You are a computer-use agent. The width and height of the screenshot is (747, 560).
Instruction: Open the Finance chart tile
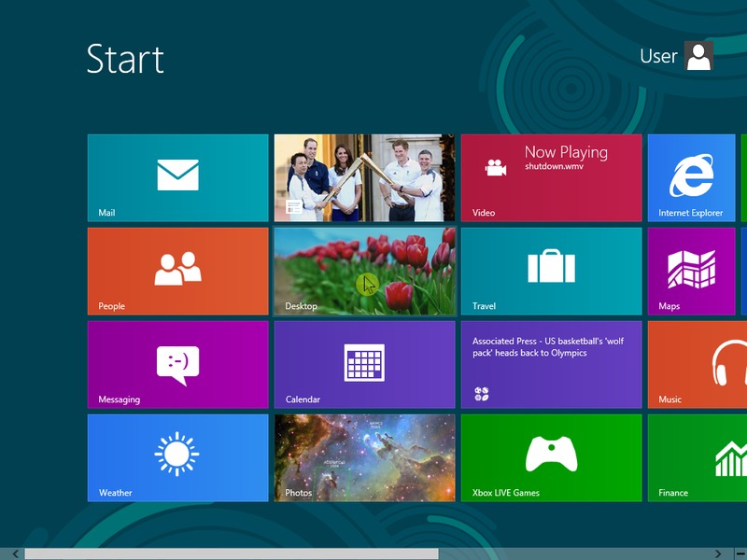(697, 457)
